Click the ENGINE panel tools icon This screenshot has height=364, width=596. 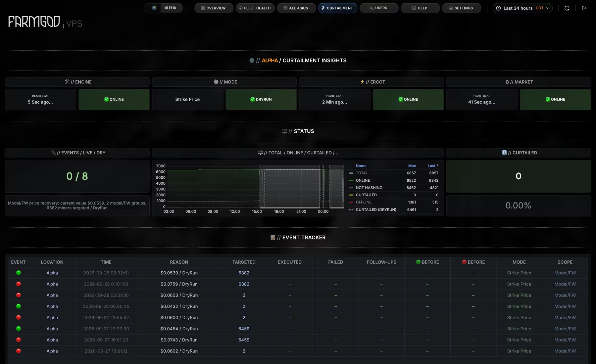click(67, 82)
